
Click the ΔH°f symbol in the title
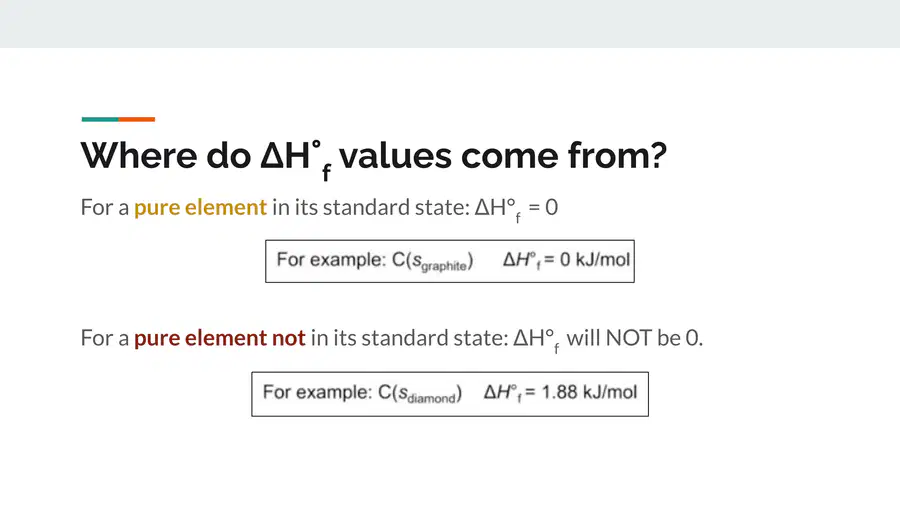pos(296,159)
